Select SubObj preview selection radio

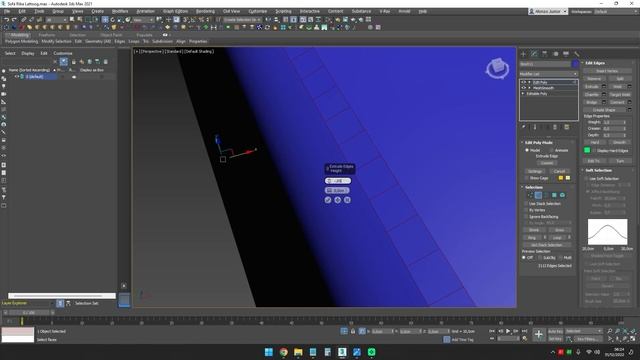click(x=540, y=258)
